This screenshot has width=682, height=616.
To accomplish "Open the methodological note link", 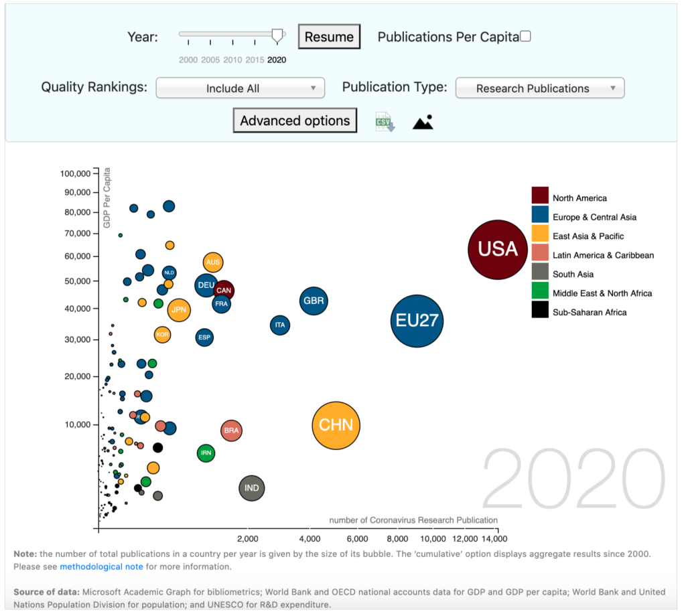I will tap(101, 566).
